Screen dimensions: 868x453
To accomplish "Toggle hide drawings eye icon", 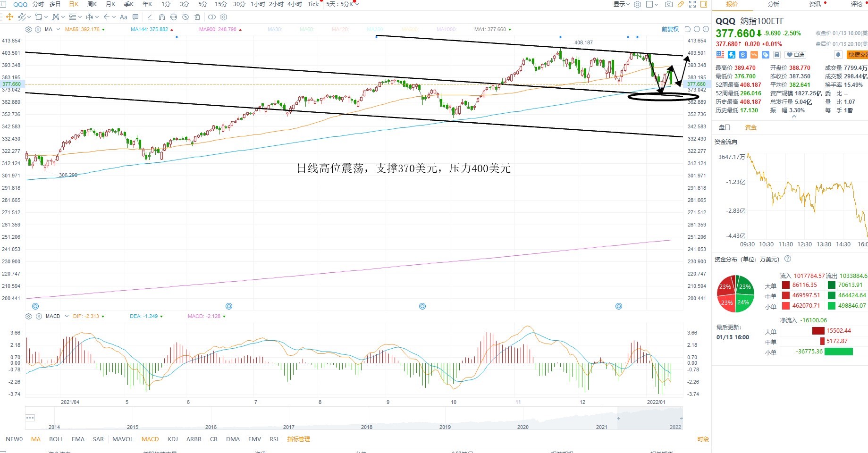I will coord(185,17).
